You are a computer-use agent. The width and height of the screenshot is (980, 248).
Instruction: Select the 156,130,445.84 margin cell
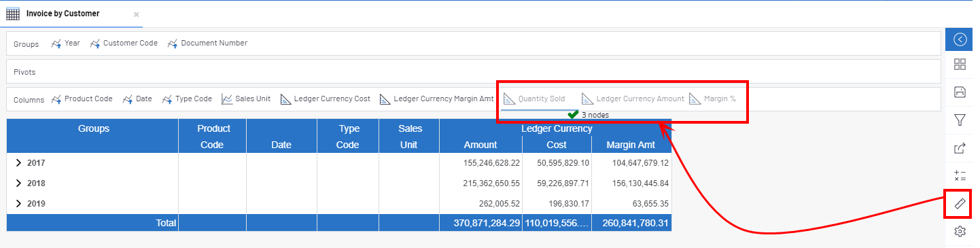[631, 183]
